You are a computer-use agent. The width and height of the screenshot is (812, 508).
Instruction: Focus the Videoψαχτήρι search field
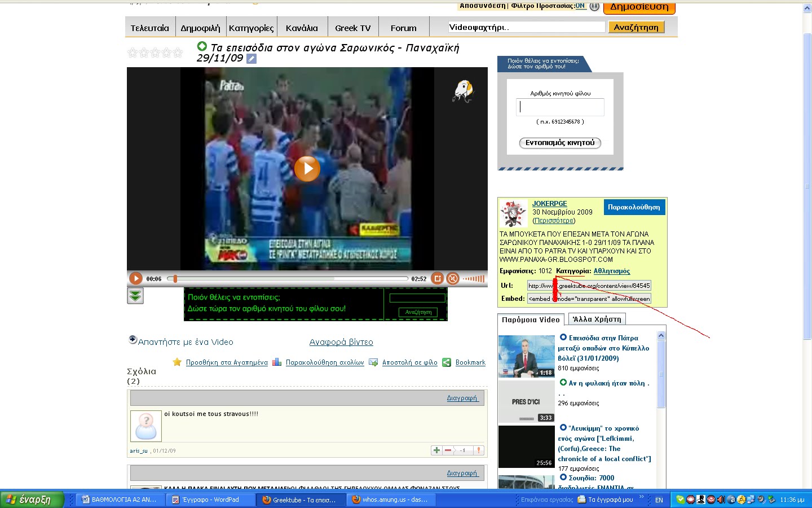[527, 27]
